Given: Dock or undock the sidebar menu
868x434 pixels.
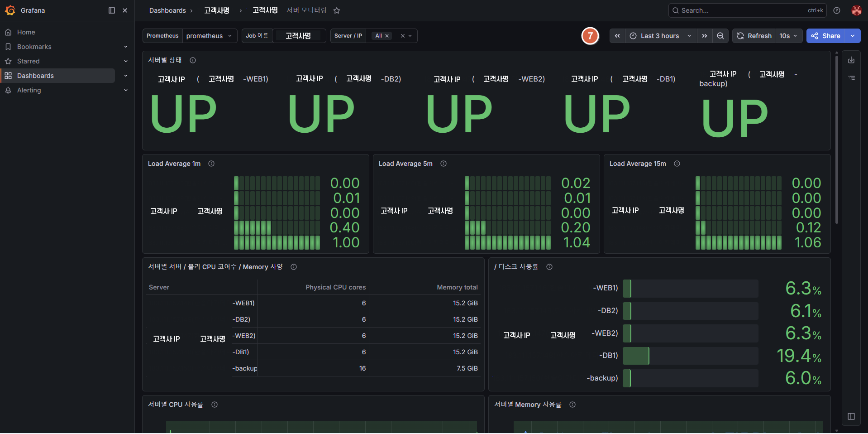Looking at the screenshot, I should pos(112,10).
